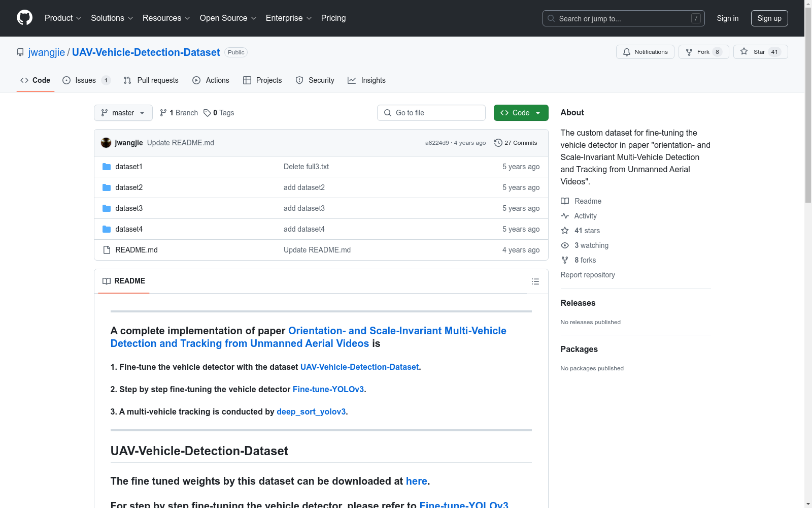Click the pulse icon next to Activity
Image resolution: width=812 pixels, height=508 pixels.
(565, 216)
